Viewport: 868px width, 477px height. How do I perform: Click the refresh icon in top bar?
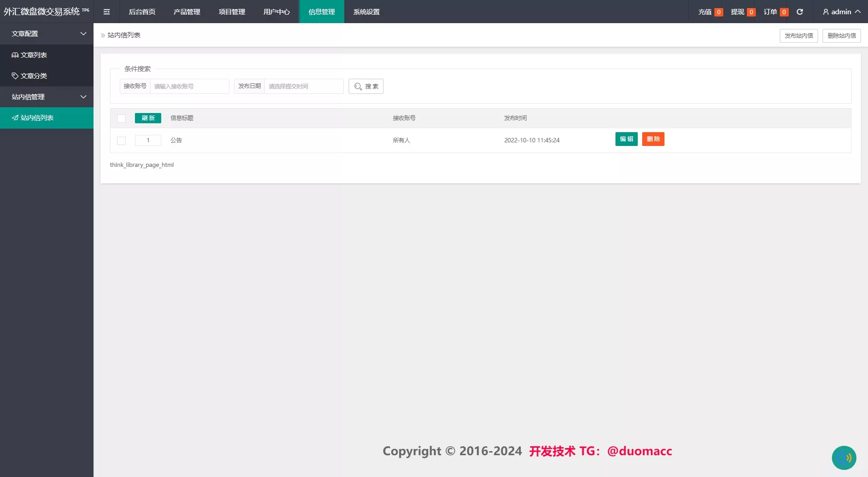tap(800, 12)
